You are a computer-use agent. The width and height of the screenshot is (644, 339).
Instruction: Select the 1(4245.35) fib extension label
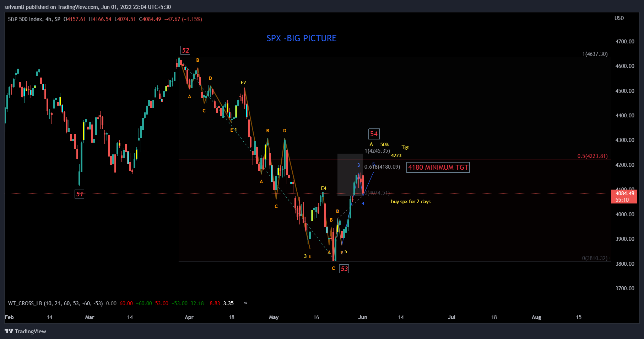(x=377, y=151)
